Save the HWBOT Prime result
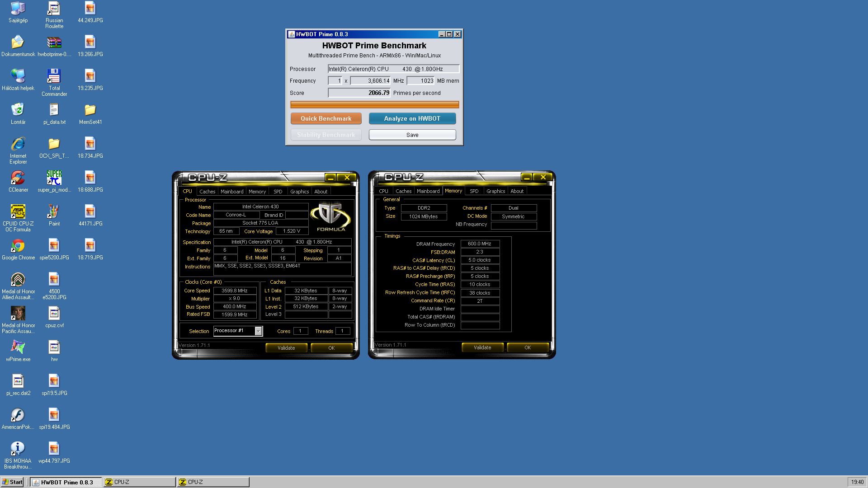This screenshot has height=488, width=868. click(412, 135)
